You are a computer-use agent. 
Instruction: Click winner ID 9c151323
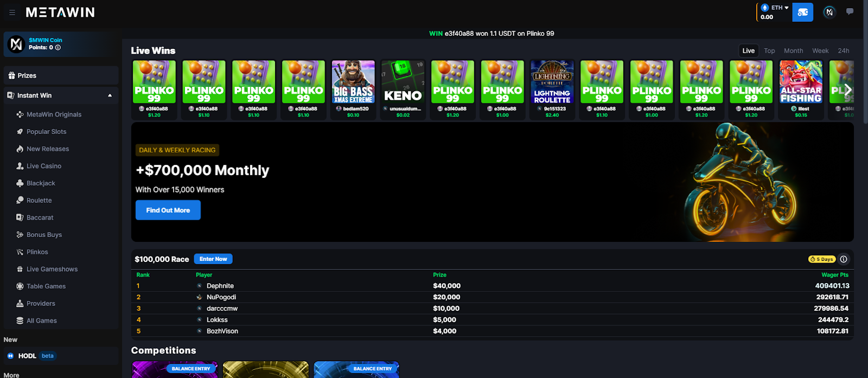tap(555, 109)
